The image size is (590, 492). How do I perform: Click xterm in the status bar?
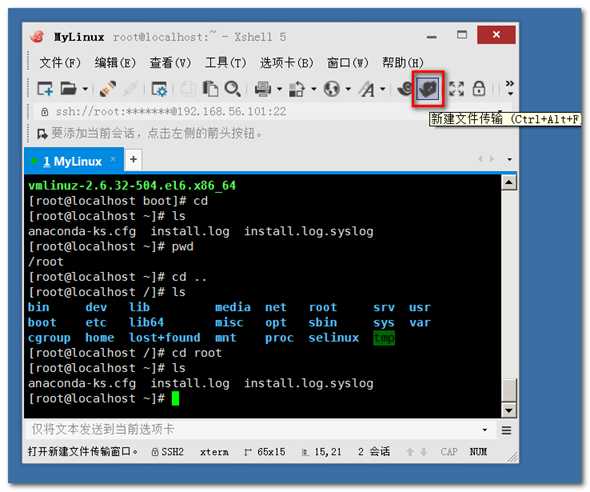[x=214, y=452]
